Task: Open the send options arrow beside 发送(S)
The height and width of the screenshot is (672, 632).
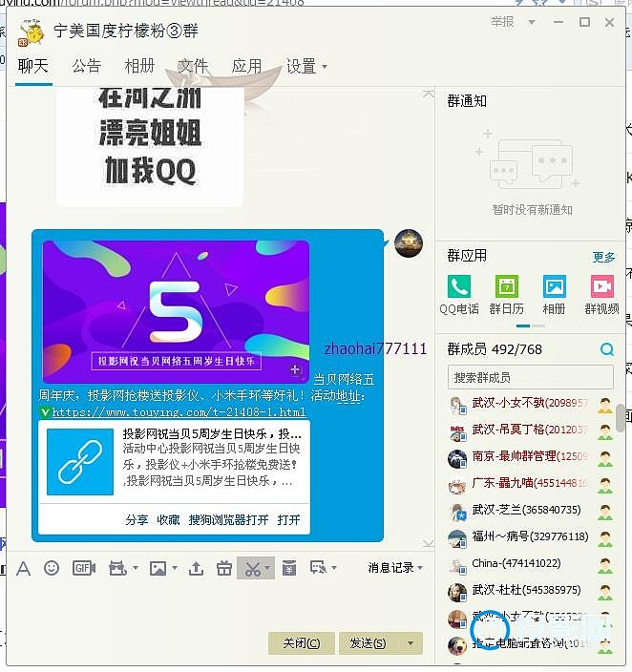Action: 411,643
